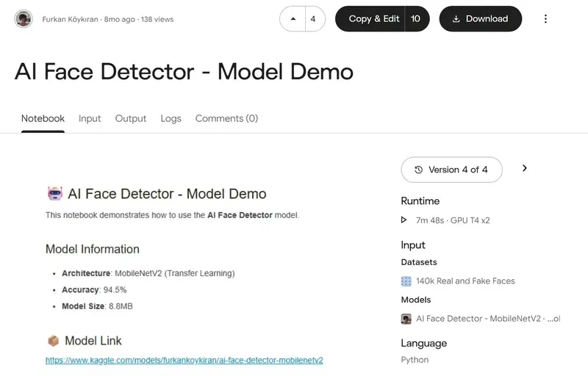
Task: Click the clock icon in the version button
Action: pyautogui.click(x=418, y=170)
